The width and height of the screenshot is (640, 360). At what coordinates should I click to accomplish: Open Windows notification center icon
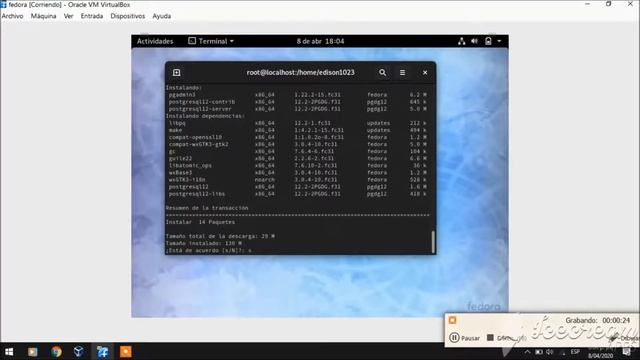627,352
